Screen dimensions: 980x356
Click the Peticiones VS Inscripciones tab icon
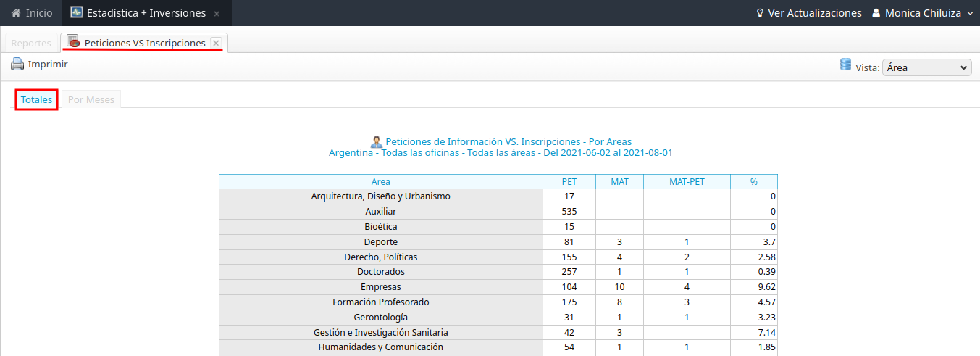click(x=73, y=42)
